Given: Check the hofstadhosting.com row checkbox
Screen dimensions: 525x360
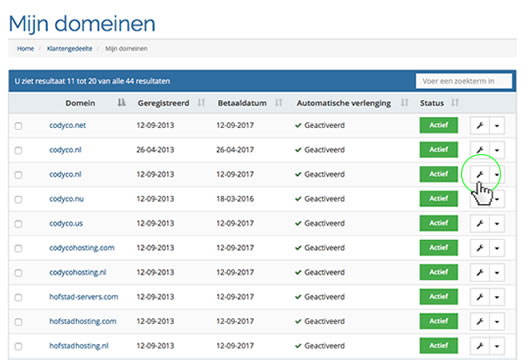Looking at the screenshot, I should pyautogui.click(x=18, y=322).
